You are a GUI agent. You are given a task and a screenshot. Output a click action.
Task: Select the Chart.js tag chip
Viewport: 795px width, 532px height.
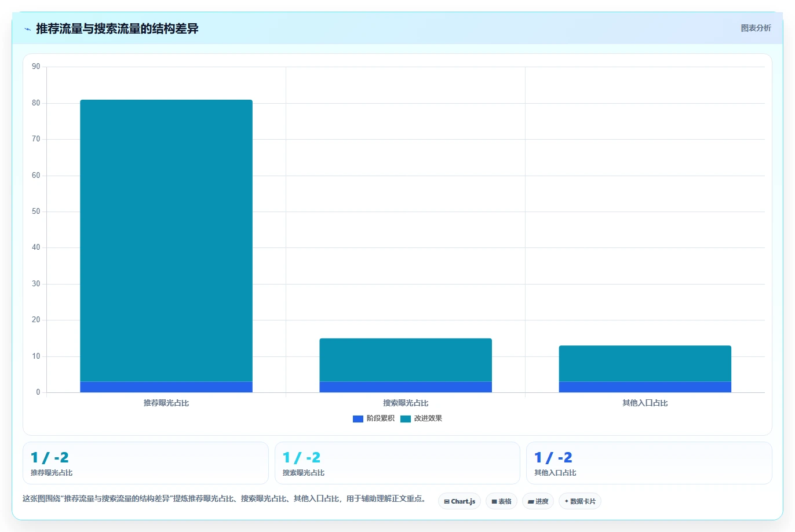click(460, 501)
